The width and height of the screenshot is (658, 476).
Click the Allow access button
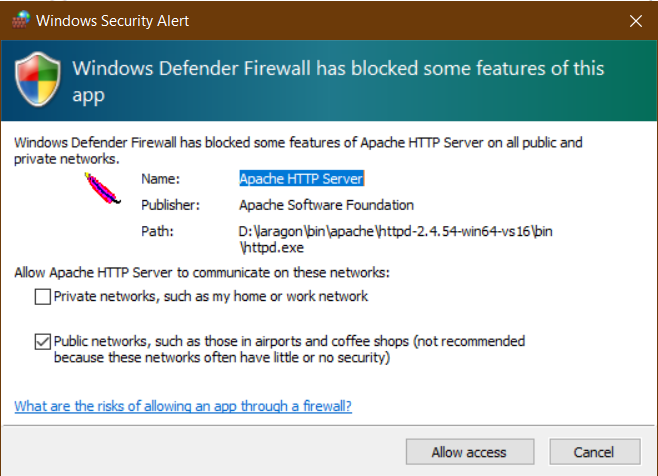pos(470,452)
